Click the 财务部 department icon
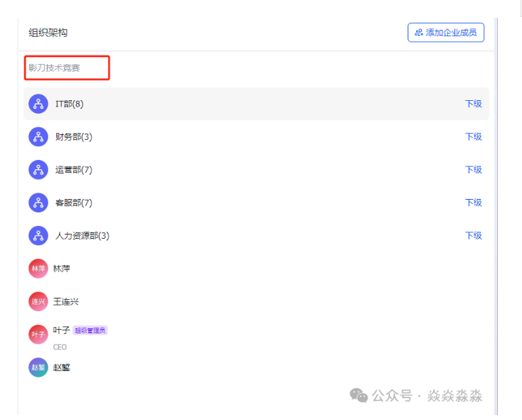Image resolution: width=522 pixels, height=420 pixels. point(38,136)
